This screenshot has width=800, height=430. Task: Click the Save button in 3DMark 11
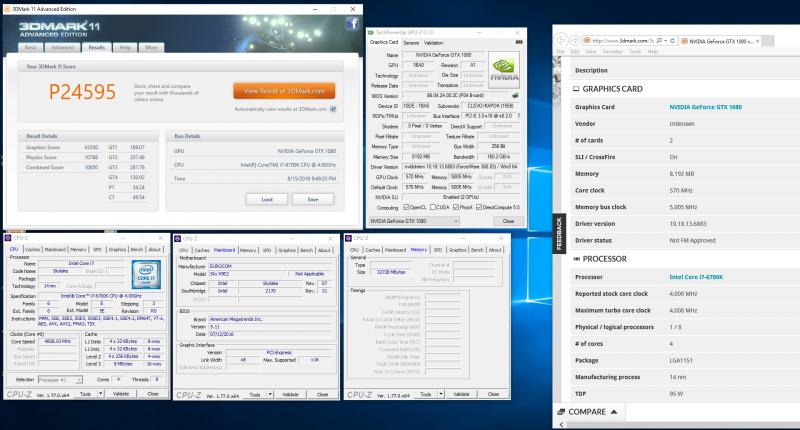313,199
